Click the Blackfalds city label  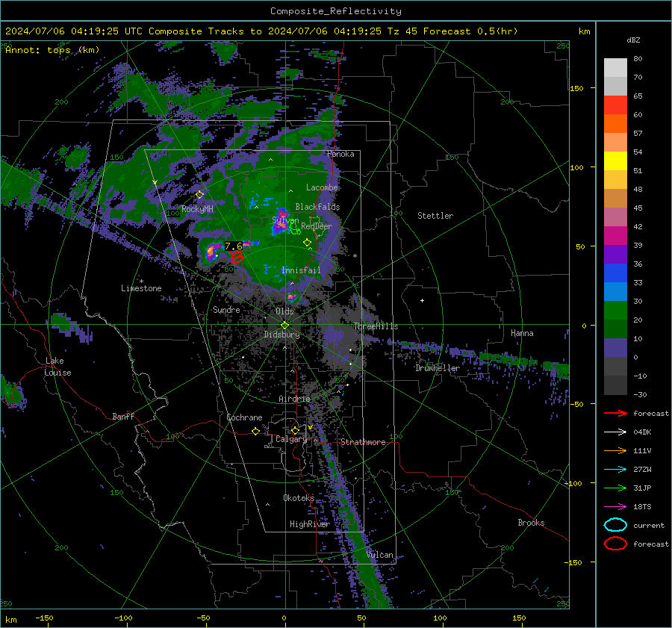point(317,207)
